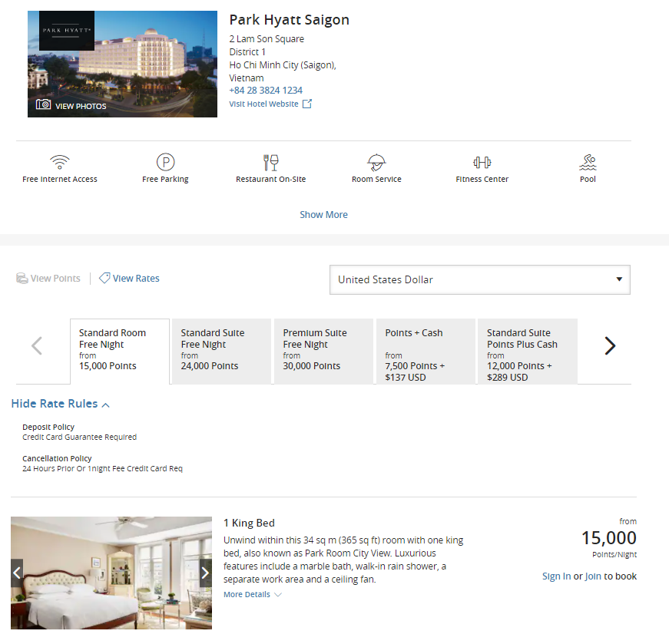Show previous rate tabs with left arrow

pos(37,345)
